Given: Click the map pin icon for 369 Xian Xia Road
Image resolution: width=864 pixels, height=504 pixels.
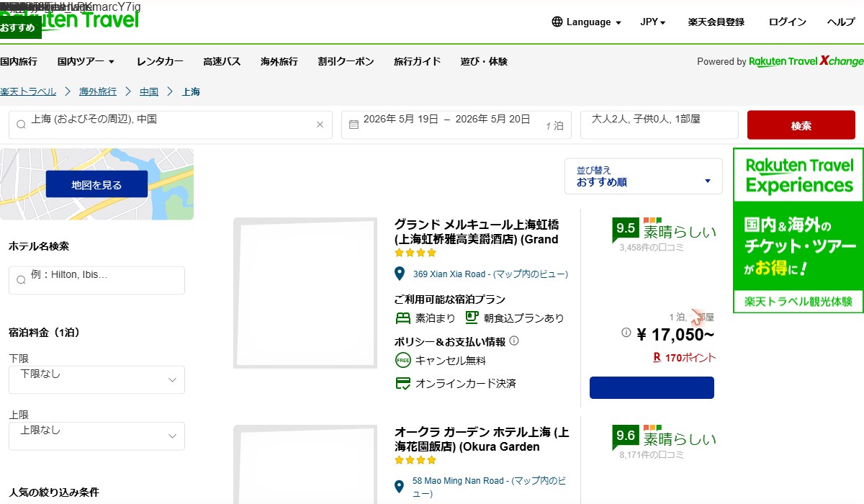Looking at the screenshot, I should [400, 274].
